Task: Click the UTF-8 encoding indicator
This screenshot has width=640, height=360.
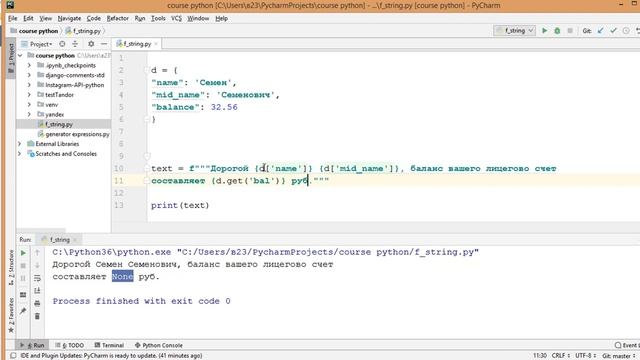Action: click(585, 356)
